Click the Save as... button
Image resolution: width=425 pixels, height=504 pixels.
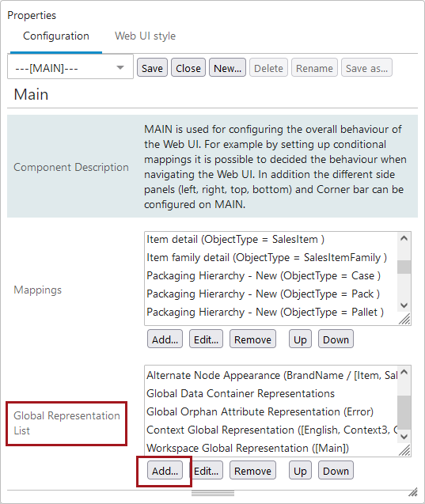pyautogui.click(x=366, y=68)
